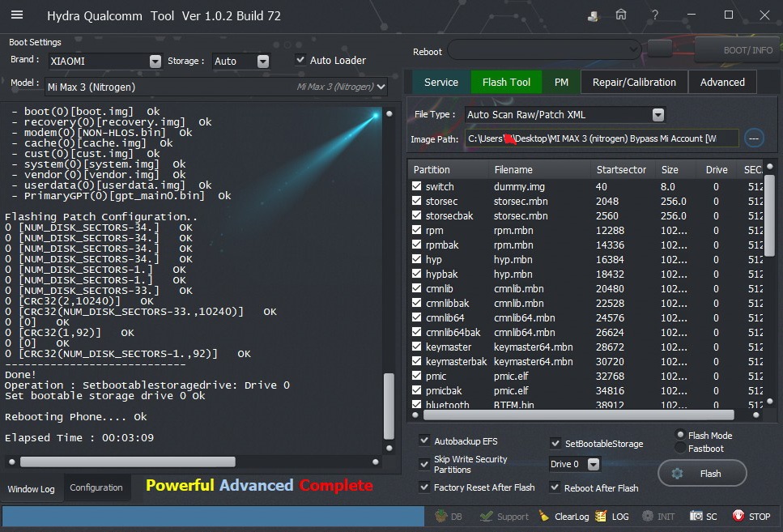Uncheck the storsec partition checkbox
The height and width of the screenshot is (532, 783).
[x=416, y=200]
